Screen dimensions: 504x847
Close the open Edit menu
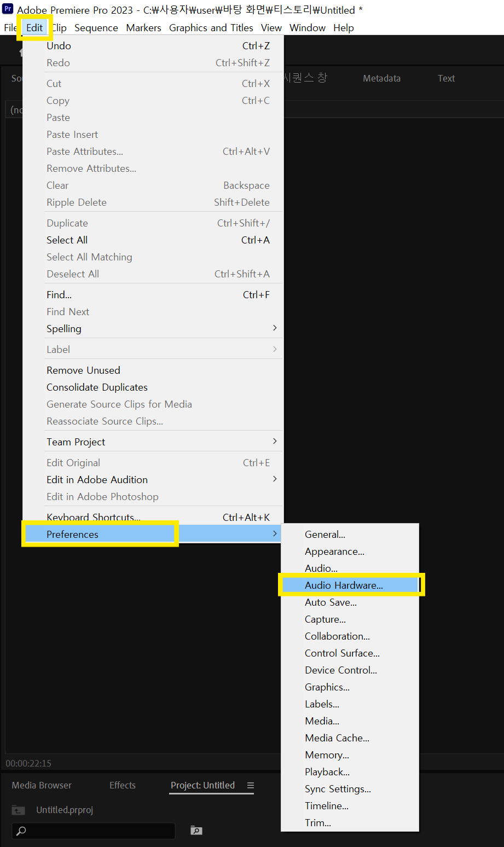[x=34, y=27]
